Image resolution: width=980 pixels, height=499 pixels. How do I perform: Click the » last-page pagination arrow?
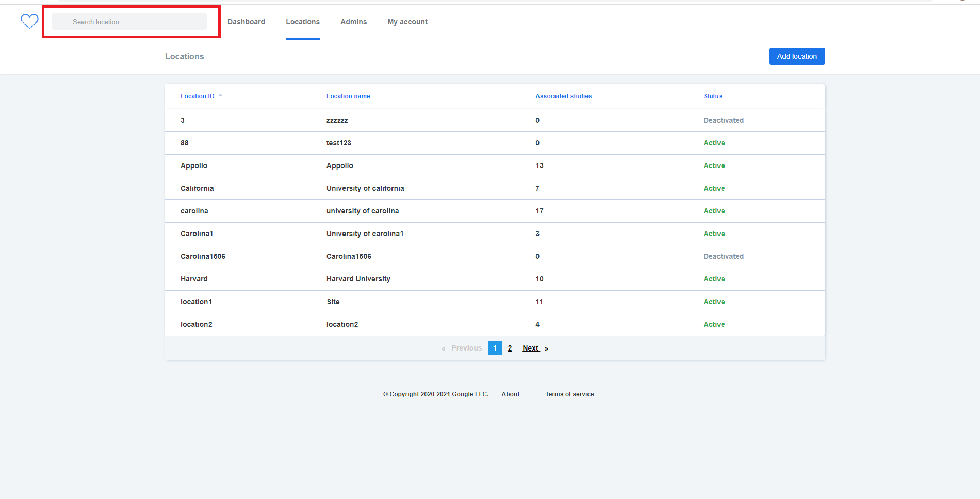(546, 348)
